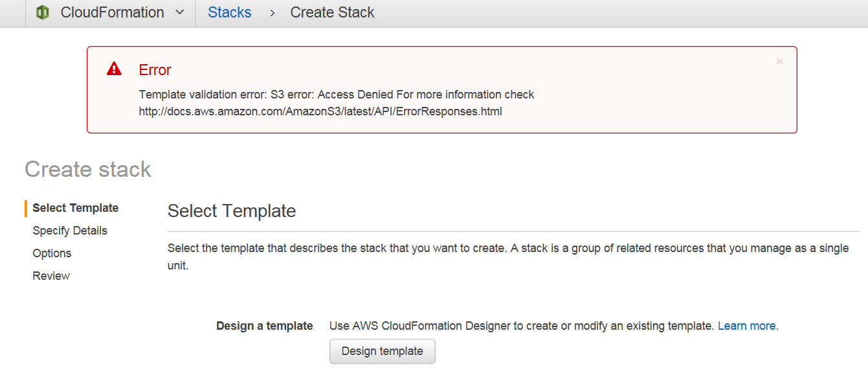
Task: Click the red Error heading
Action: (155, 70)
